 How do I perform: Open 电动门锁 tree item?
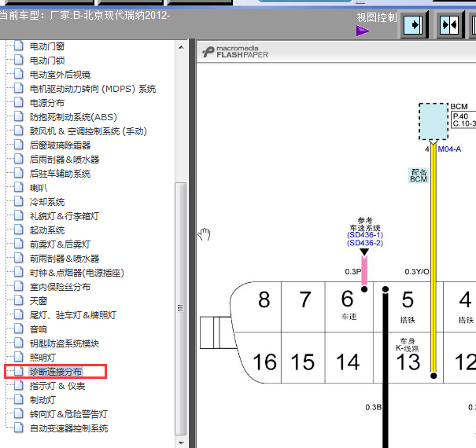(47, 61)
